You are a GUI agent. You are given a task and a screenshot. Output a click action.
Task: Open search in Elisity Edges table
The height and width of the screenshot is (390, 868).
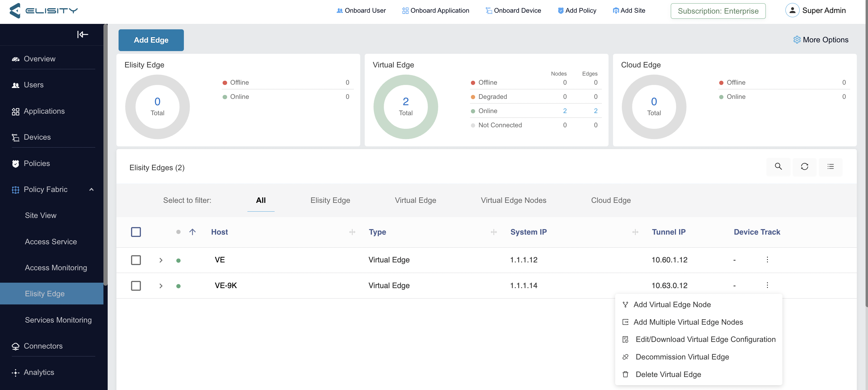778,167
